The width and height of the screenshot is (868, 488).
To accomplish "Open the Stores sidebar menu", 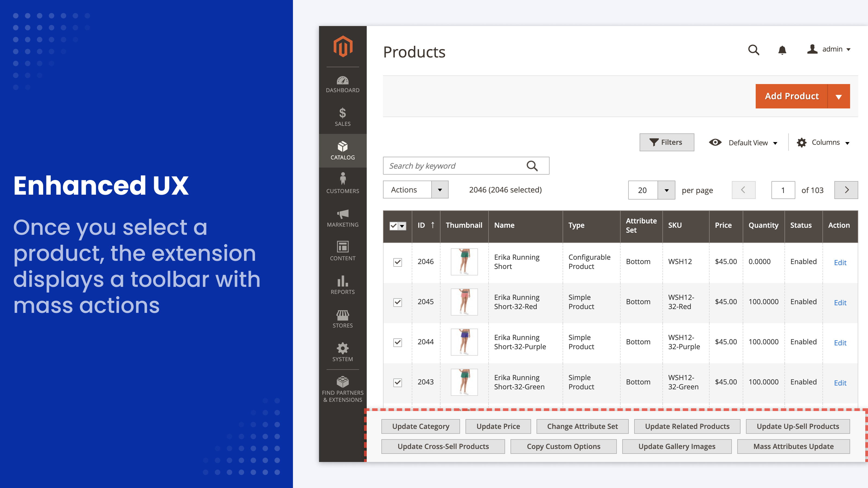I will [343, 319].
